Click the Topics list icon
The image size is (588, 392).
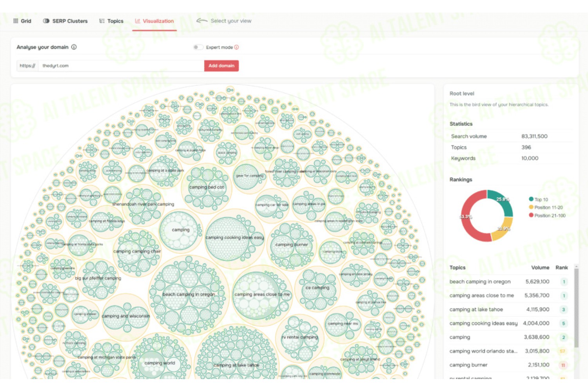(x=102, y=21)
